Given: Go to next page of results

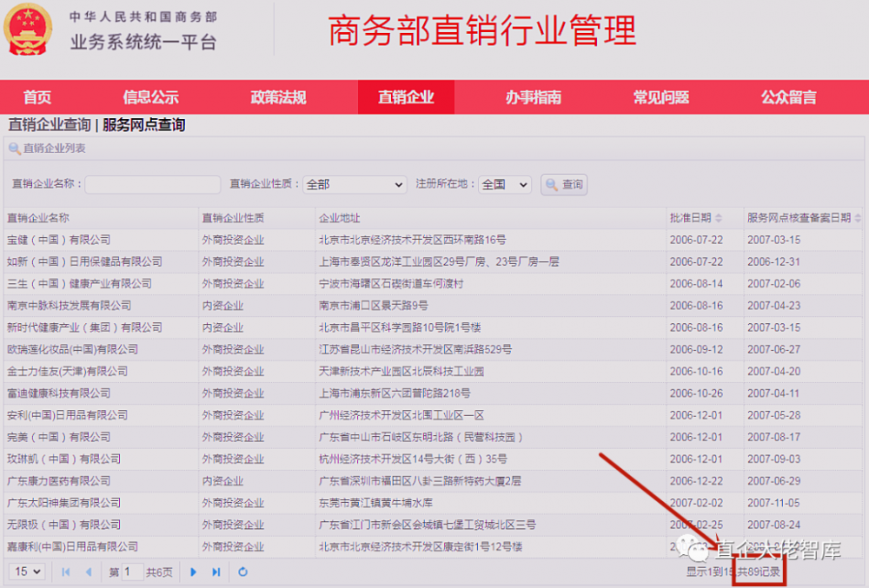Looking at the screenshot, I should (193, 572).
